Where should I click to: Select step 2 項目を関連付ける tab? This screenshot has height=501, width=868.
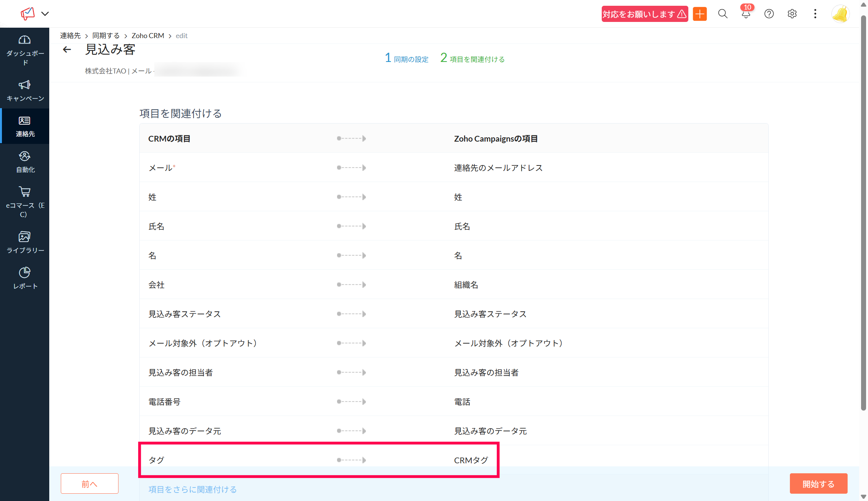(472, 59)
